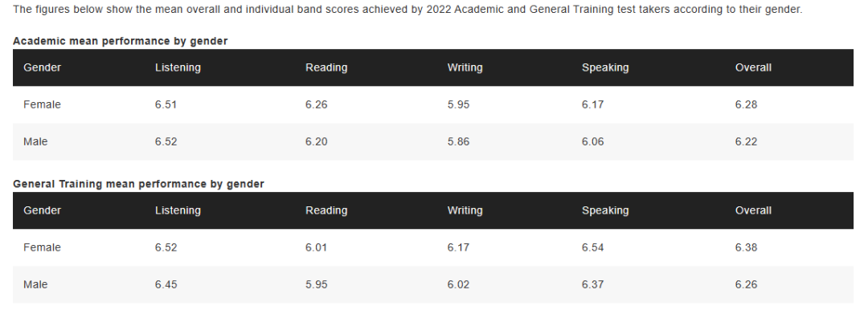The height and width of the screenshot is (310, 868).
Task: Click the Female row label in Academic table
Action: tap(42, 104)
